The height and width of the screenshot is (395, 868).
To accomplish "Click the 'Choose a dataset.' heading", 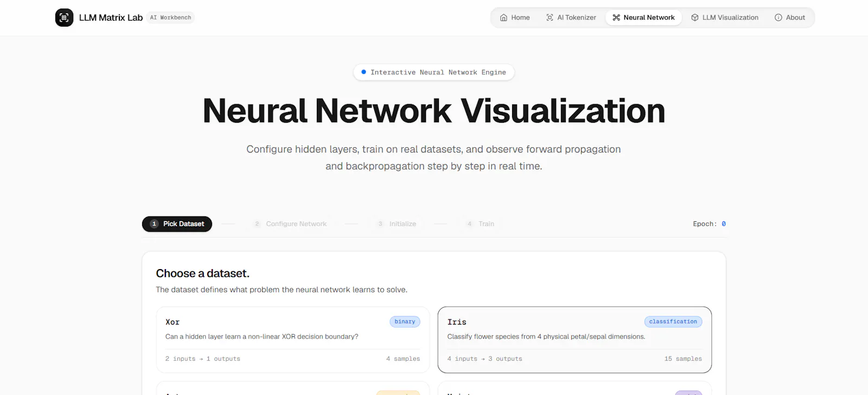I will tap(203, 273).
